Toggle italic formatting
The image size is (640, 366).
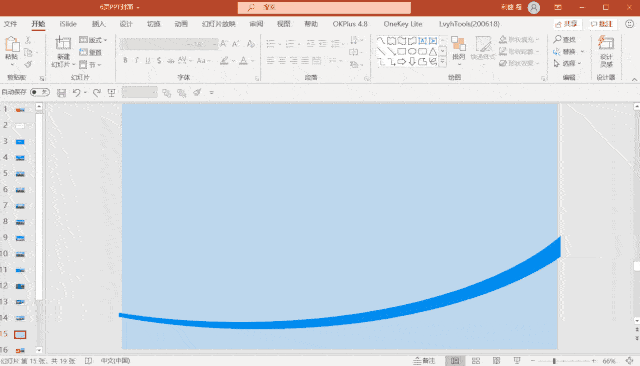pos(136,61)
